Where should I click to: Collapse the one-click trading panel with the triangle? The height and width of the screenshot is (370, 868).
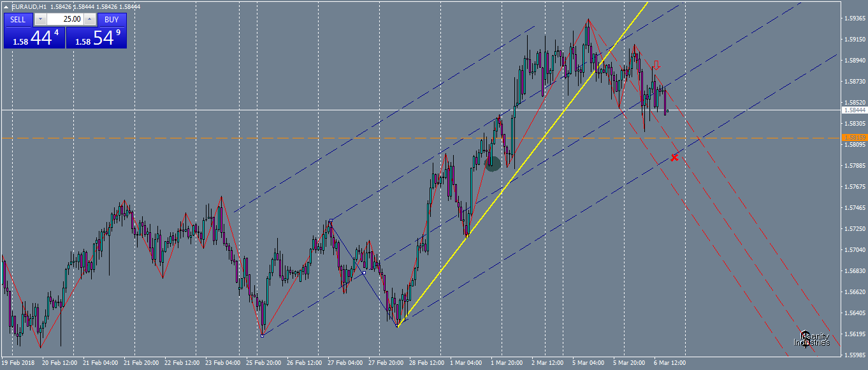(x=6, y=7)
